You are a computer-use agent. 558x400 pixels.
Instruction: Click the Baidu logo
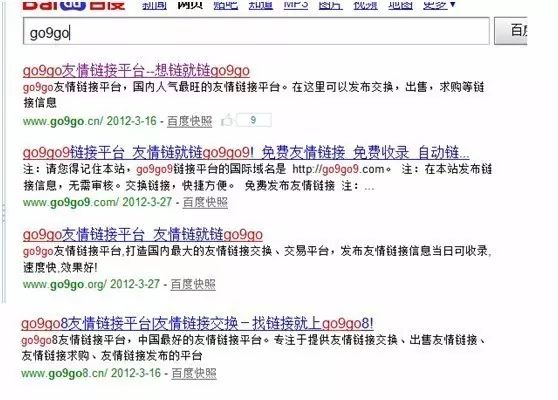pyautogui.click(x=74, y=4)
